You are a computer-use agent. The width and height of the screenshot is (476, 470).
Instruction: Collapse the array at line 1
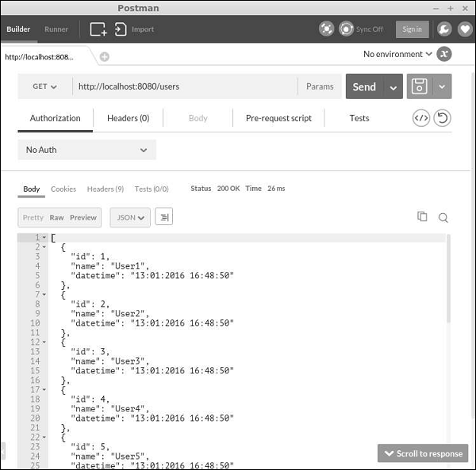tap(44, 238)
